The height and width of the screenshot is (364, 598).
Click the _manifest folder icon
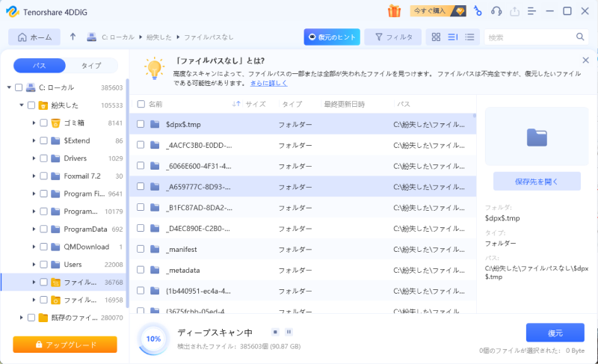point(155,249)
